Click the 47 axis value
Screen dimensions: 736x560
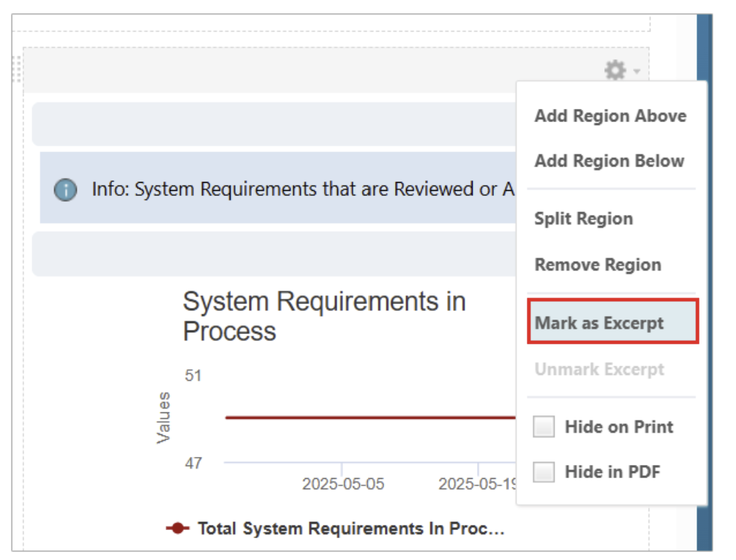pyautogui.click(x=193, y=463)
